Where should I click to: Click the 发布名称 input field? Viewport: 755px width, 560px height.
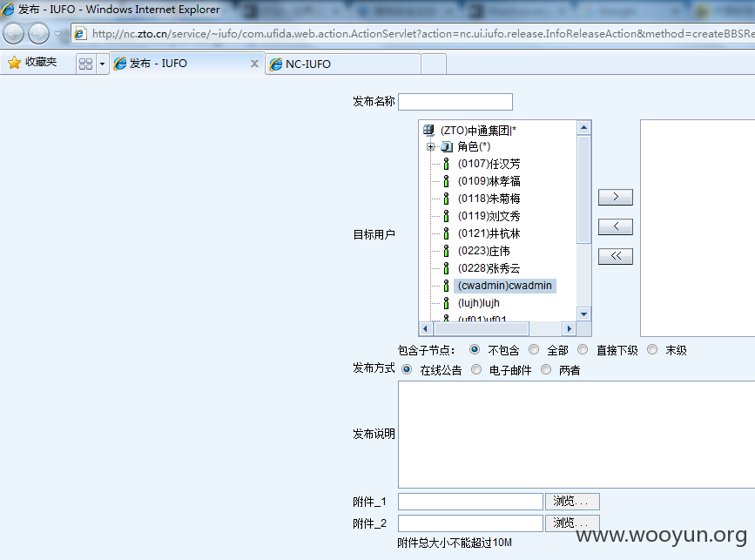[455, 102]
